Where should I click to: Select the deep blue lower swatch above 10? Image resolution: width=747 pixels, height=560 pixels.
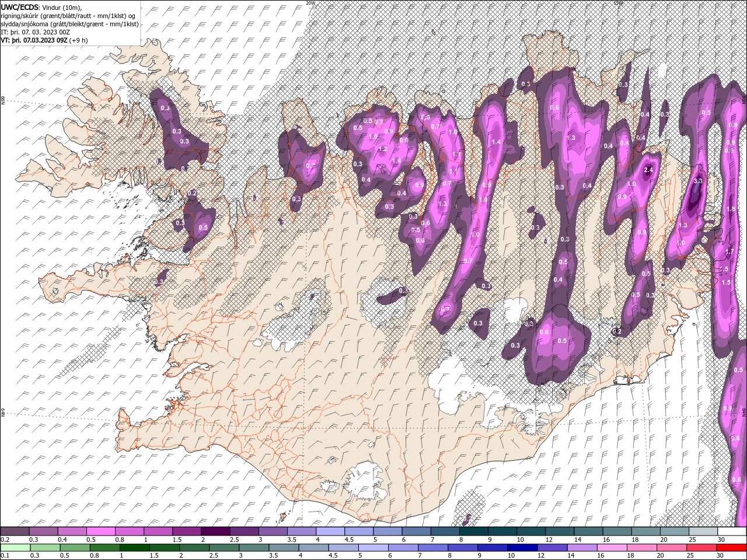tap(523, 548)
